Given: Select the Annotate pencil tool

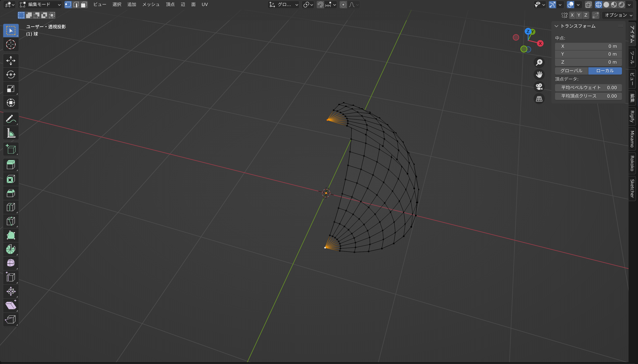Looking at the screenshot, I should coord(11,119).
